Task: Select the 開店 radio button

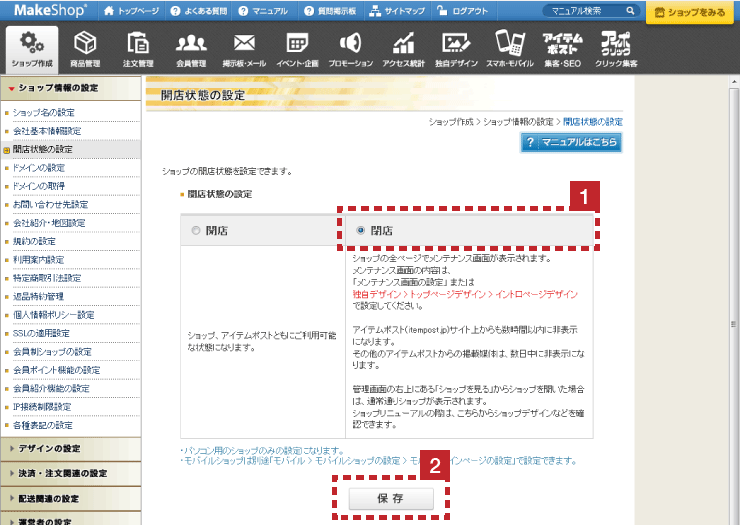Action: 196,230
